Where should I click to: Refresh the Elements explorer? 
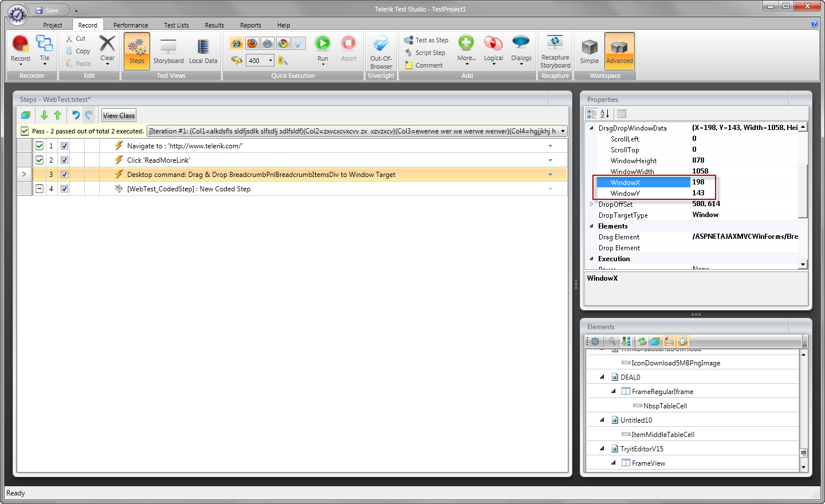[x=642, y=341]
